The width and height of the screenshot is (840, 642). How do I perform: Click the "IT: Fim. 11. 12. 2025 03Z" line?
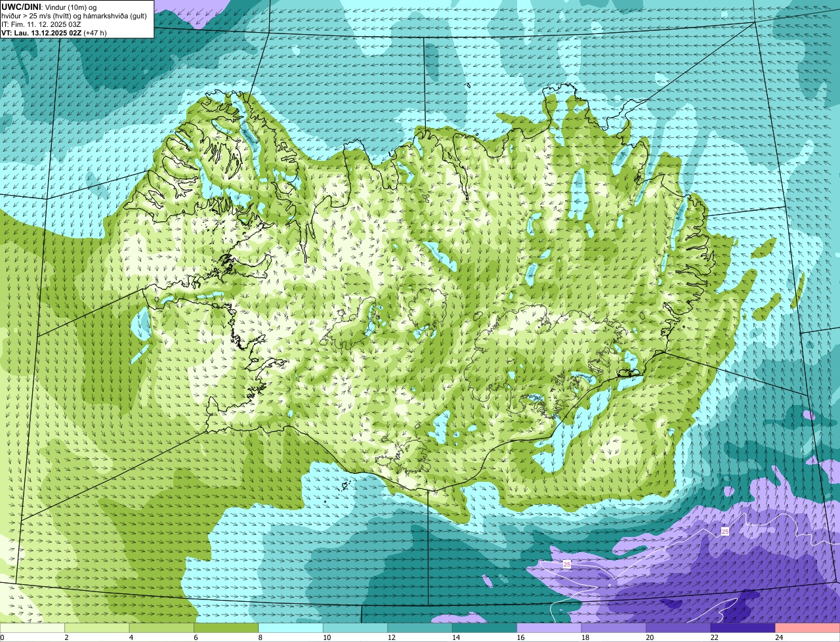41,24
